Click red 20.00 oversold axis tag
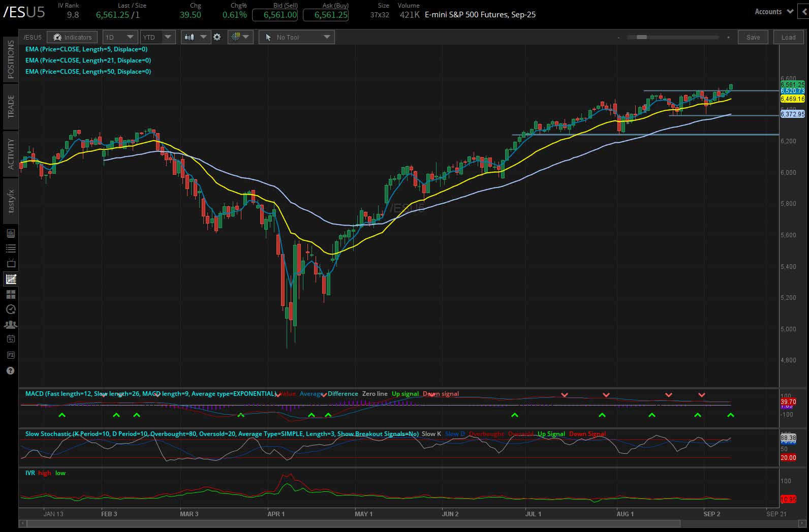The height and width of the screenshot is (532, 809). coord(788,458)
